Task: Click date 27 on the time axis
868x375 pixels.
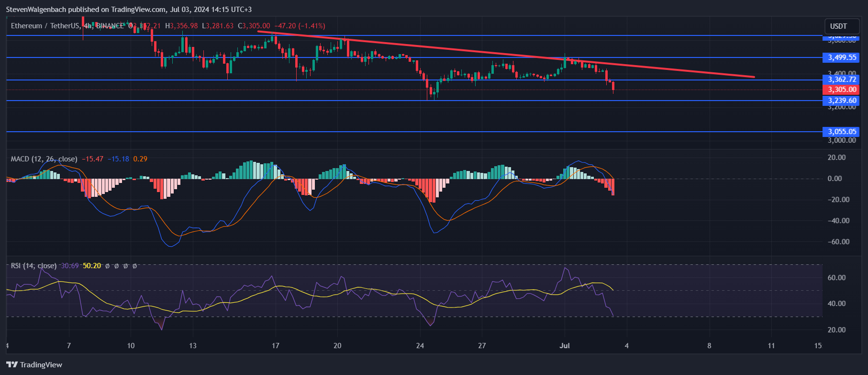Action: (x=482, y=346)
